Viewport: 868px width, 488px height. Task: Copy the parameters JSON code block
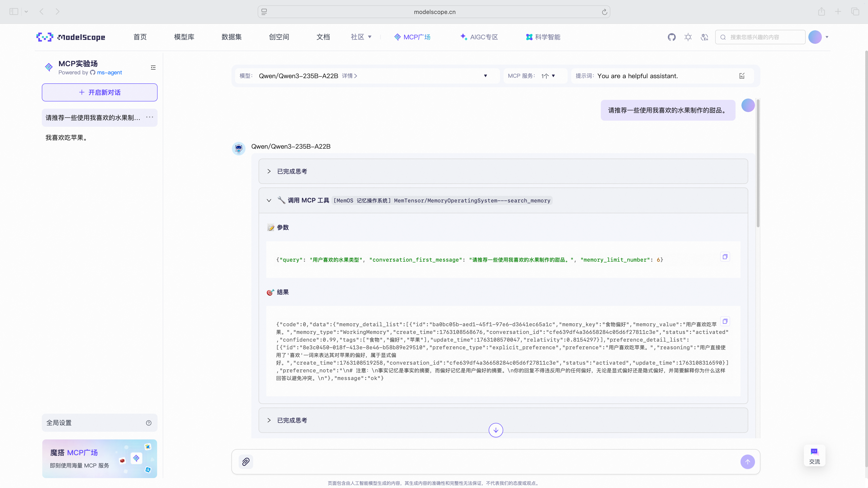click(725, 257)
